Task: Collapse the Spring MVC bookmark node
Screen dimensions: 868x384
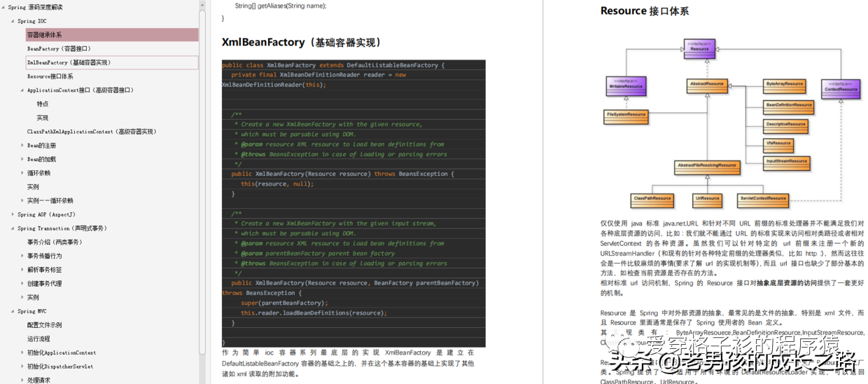Action: pyautogui.click(x=13, y=311)
